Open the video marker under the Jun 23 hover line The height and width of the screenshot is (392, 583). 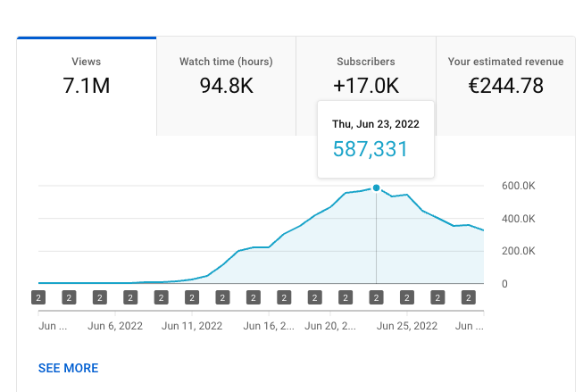click(x=376, y=297)
